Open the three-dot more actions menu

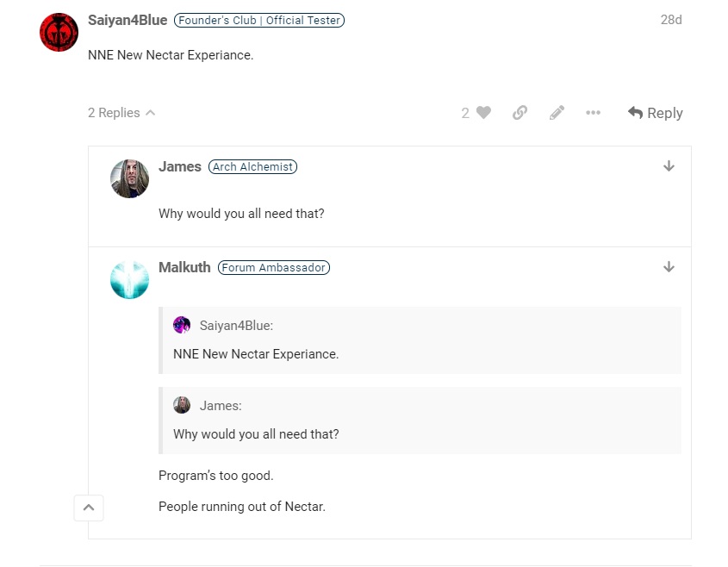pos(593,112)
